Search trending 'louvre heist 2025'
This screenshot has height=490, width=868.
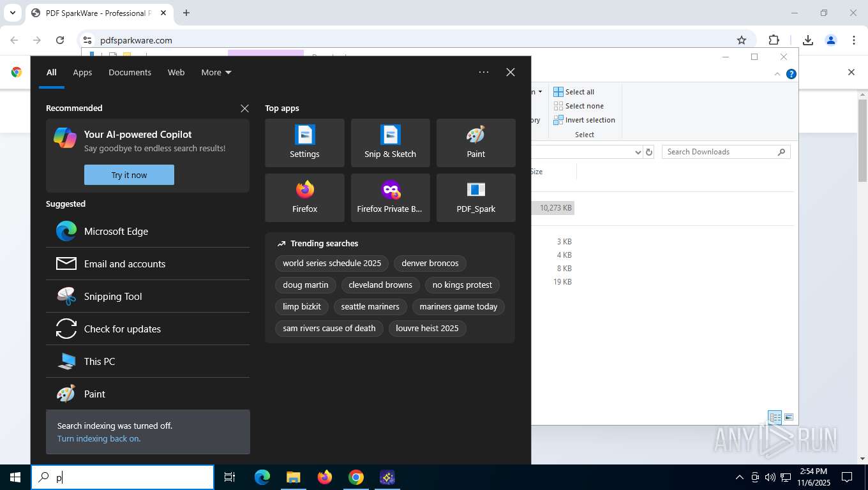[x=427, y=328]
